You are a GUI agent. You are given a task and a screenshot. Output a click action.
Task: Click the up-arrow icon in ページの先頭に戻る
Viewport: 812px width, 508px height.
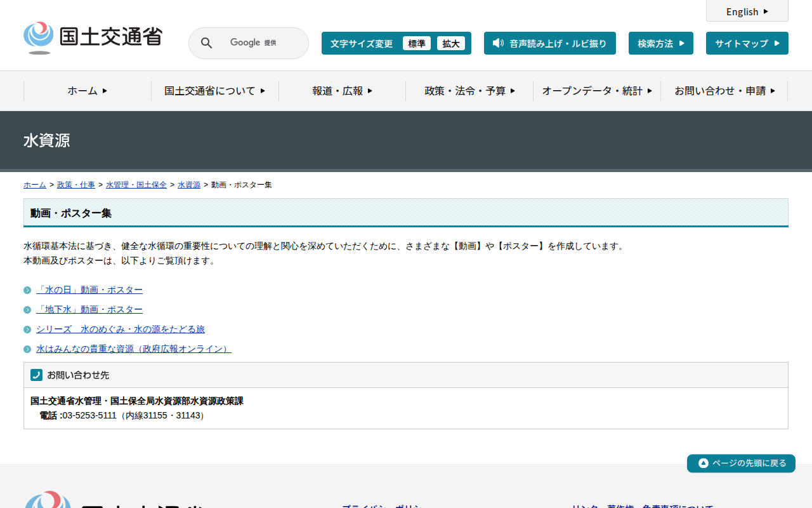click(x=703, y=464)
